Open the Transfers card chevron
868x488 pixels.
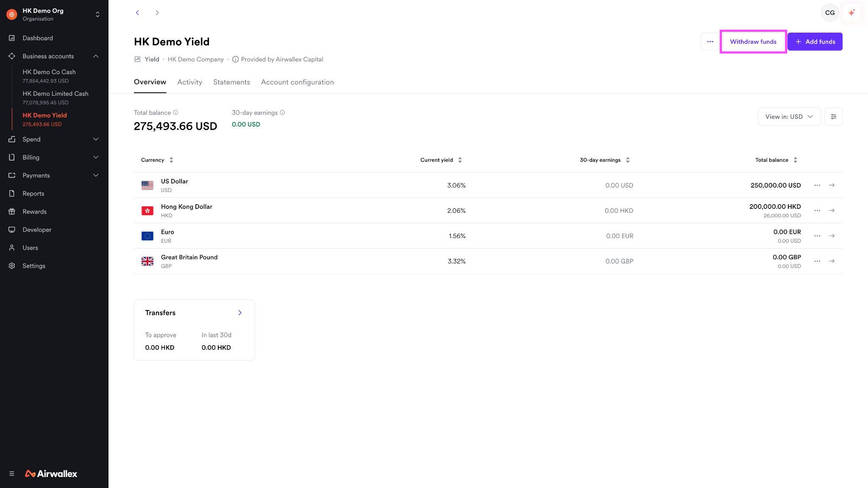(x=240, y=313)
